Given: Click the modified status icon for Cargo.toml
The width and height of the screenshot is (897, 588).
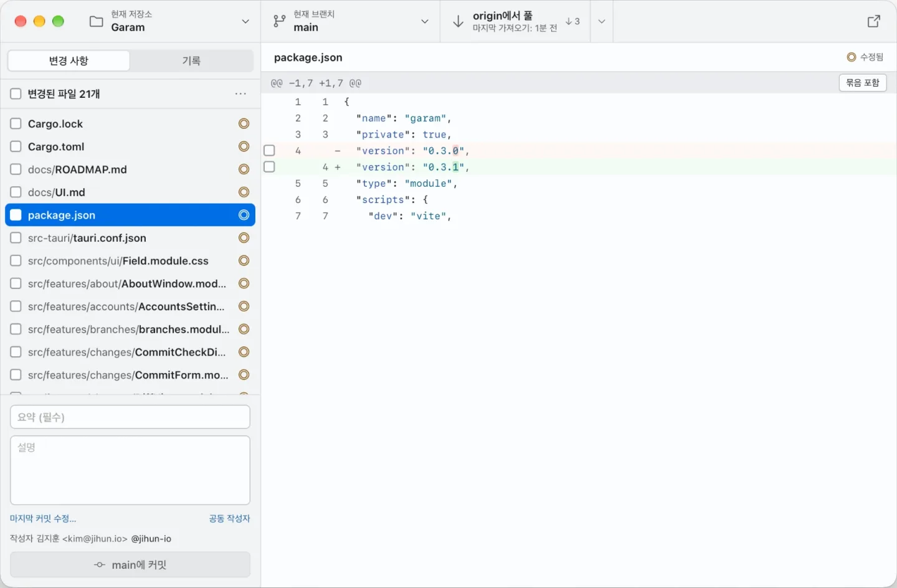Looking at the screenshot, I should coord(244,146).
